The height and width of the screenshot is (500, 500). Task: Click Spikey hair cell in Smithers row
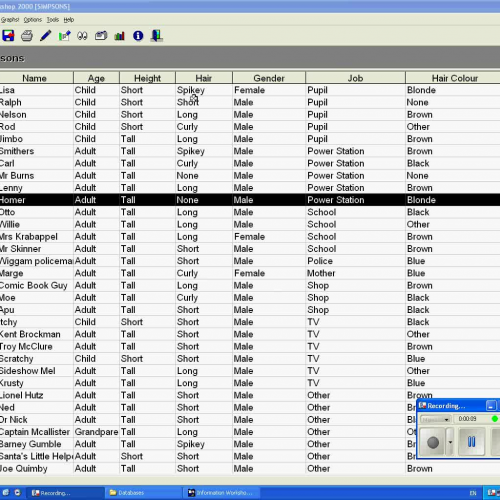(x=204, y=151)
